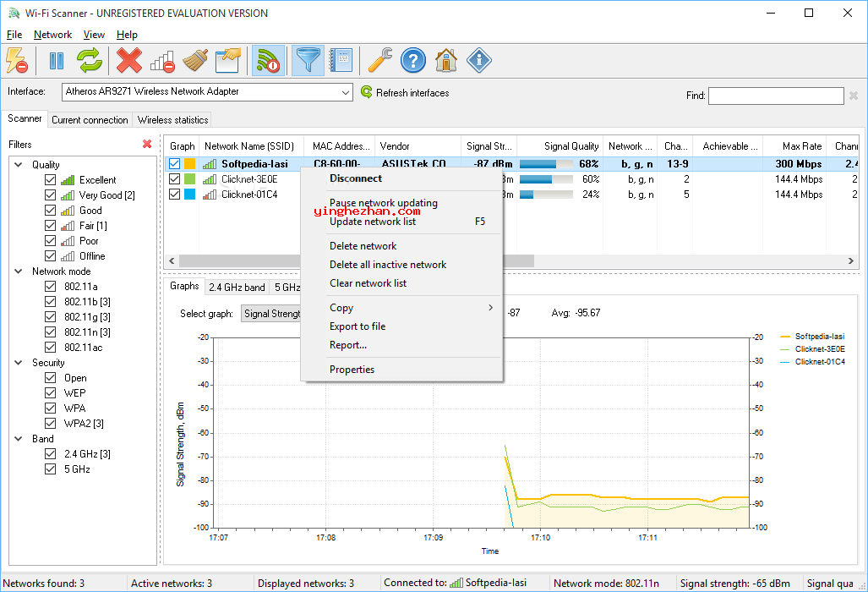Click the Very Good quality signal bars icon
Viewport: 868px width, 592px height.
coord(68,195)
